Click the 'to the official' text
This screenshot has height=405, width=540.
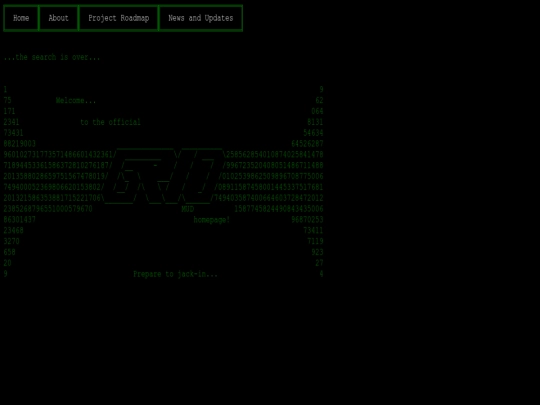point(111,122)
